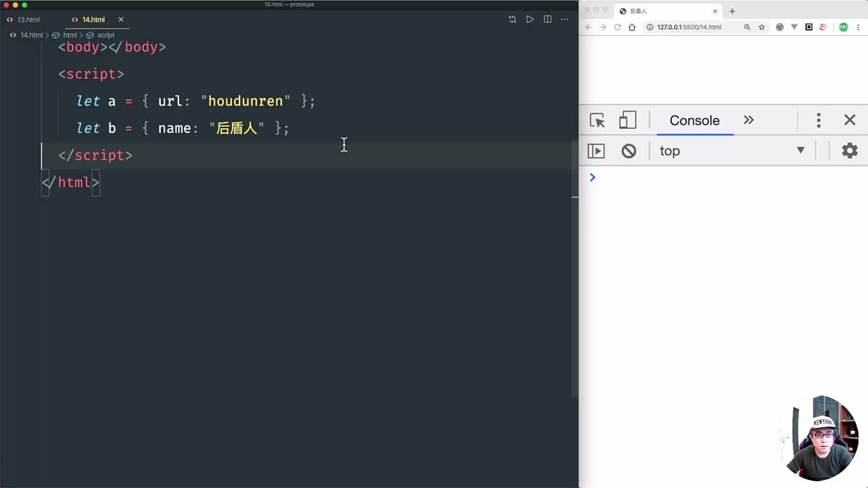Viewport: 868px width, 488px height.
Task: Open a new browser tab
Action: tap(732, 11)
